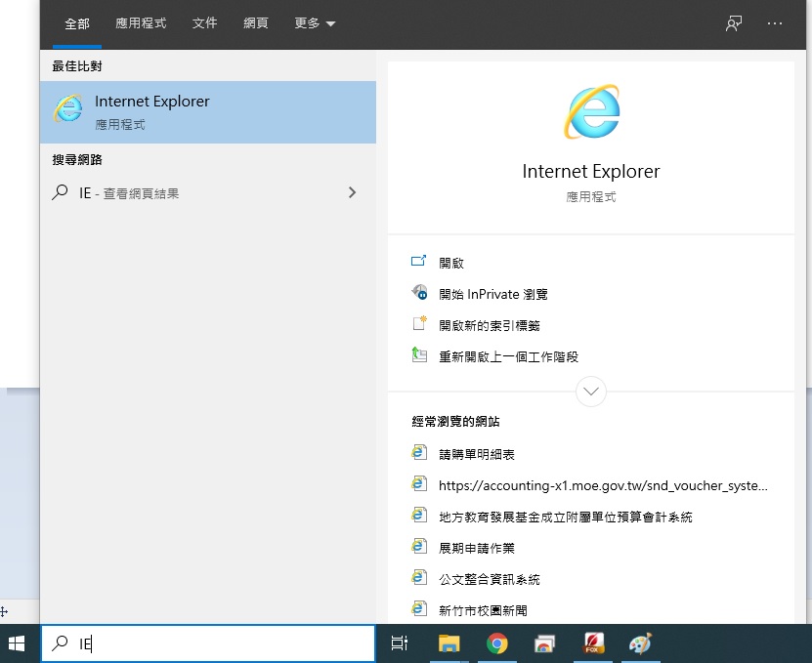Viewport: 812px width, 663px height.
Task: Open the Paint palette taskbar icon
Action: point(641,643)
